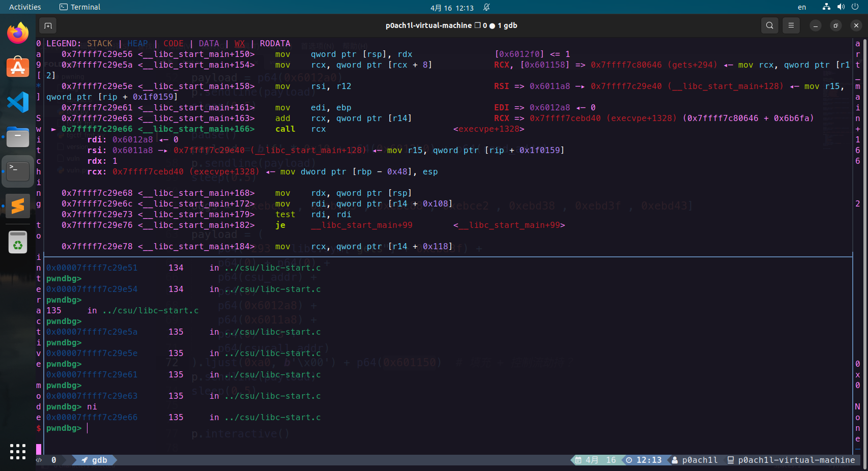Click the notifications muted bell icon
The height and width of the screenshot is (471, 868).
486,7
